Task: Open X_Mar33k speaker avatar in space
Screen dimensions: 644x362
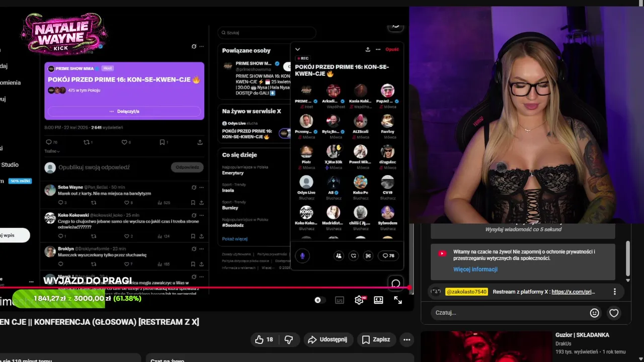Action: click(333, 151)
